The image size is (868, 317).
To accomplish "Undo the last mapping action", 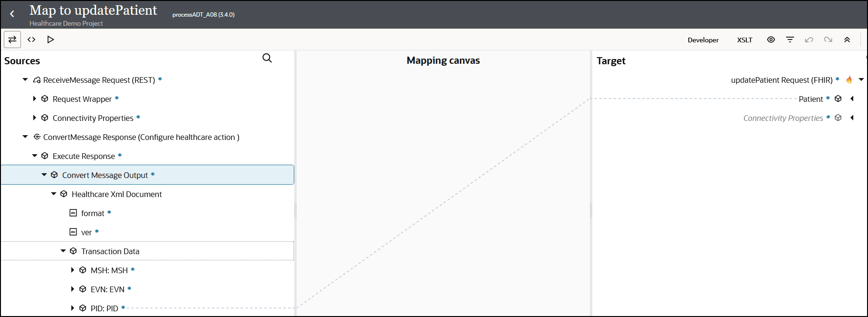I will [809, 40].
